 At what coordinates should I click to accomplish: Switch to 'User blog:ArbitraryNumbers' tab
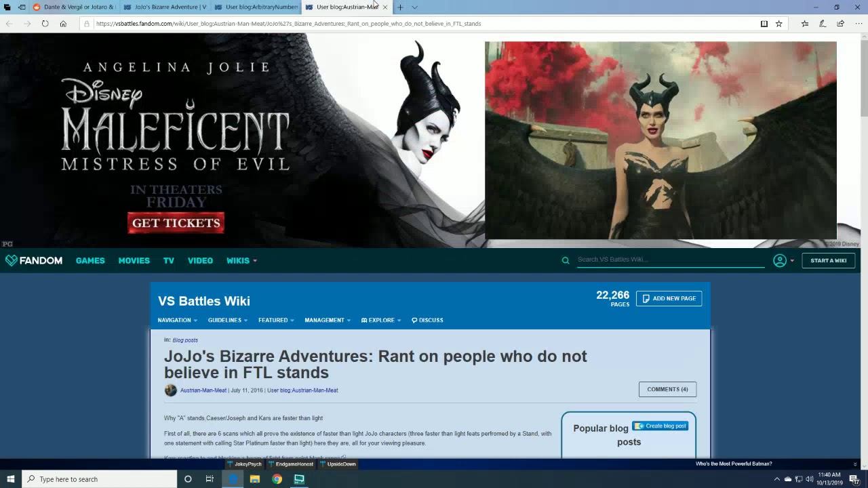click(256, 7)
